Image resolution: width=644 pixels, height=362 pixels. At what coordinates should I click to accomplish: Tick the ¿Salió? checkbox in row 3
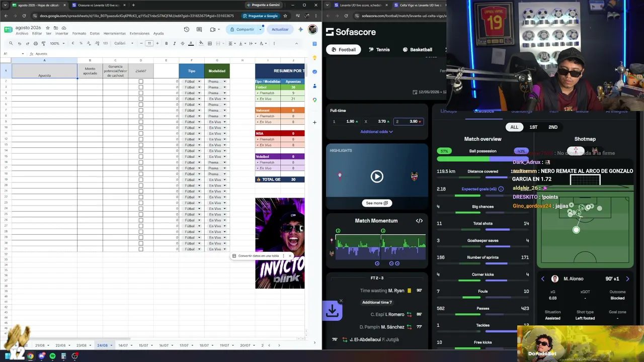141,87
